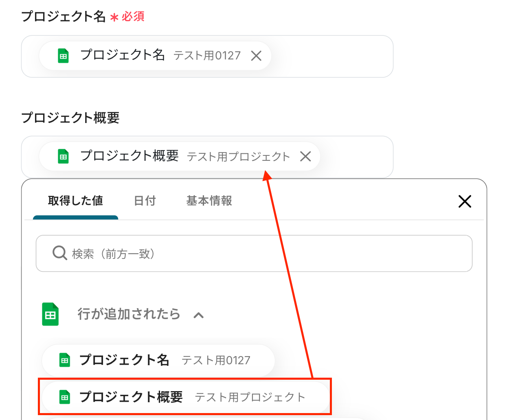Click the Sheets icon on the プロジェクト概要 list item

pos(65,397)
